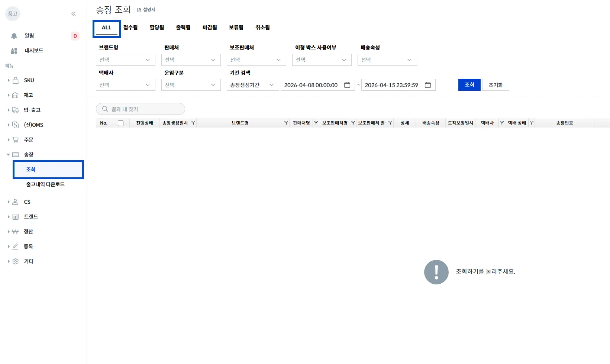Click the 기타 gear icon
This screenshot has height=364, width=610.
coord(15,261)
